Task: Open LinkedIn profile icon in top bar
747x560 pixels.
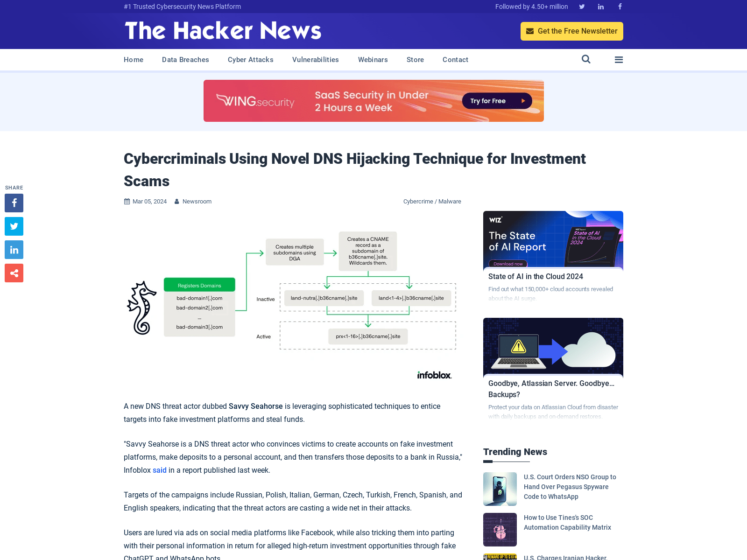Action: point(601,7)
